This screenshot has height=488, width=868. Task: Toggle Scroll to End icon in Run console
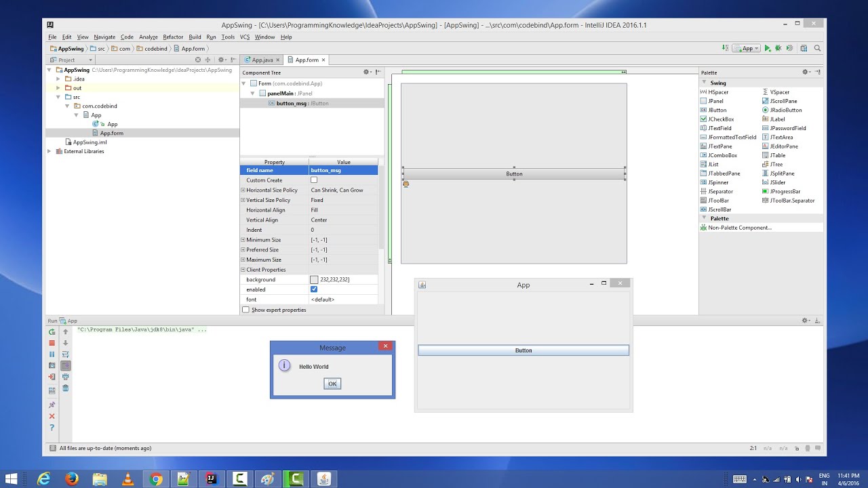pyautogui.click(x=65, y=365)
